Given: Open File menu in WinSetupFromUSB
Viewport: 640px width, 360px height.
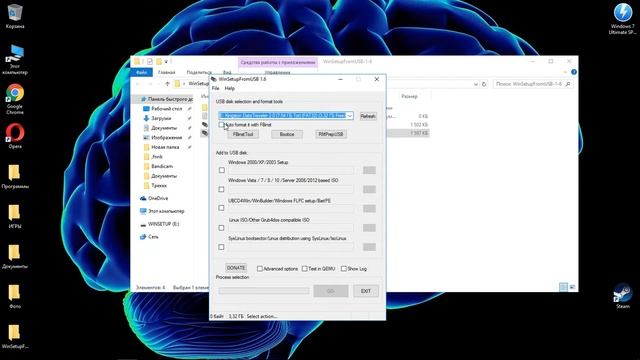Looking at the screenshot, I should point(216,88).
